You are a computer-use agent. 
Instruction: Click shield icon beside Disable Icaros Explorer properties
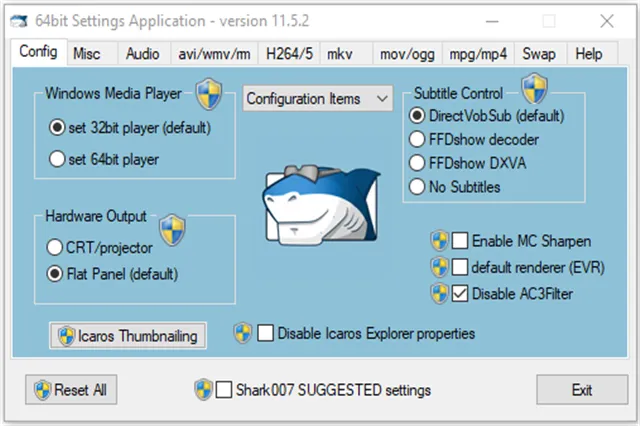coord(243,333)
